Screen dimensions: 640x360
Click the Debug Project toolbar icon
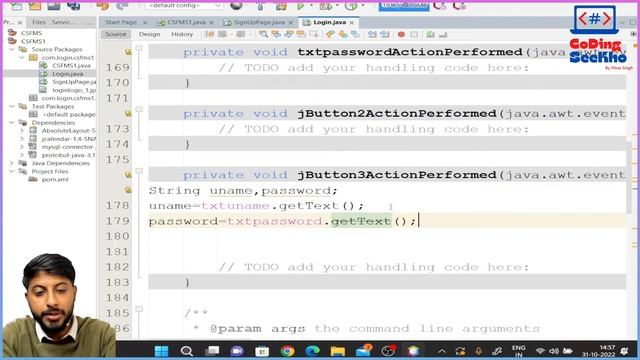click(326, 6)
